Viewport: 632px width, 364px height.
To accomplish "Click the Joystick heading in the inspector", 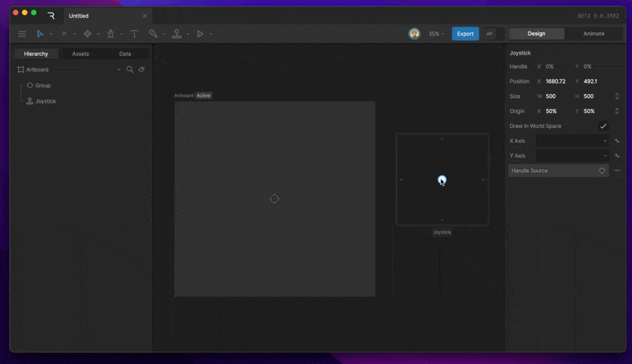I will (520, 53).
